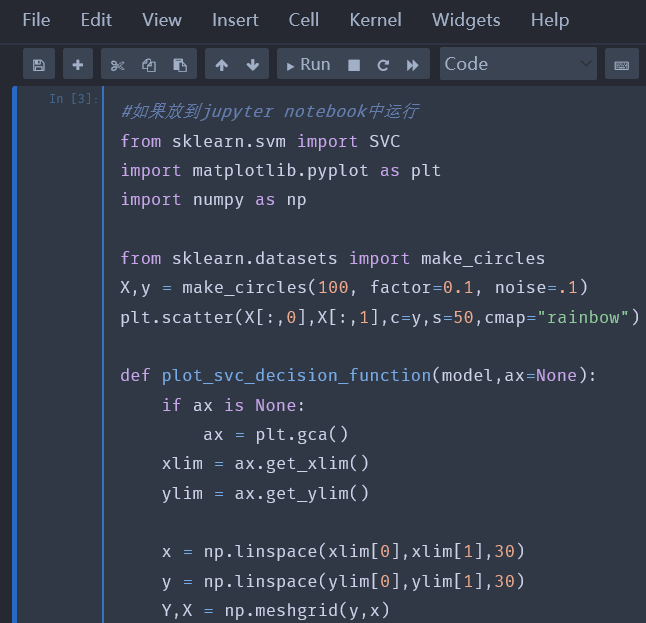Screen dimensions: 646x623
Task: Click the 'X,y = make_circles(100' line
Action: [354, 288]
